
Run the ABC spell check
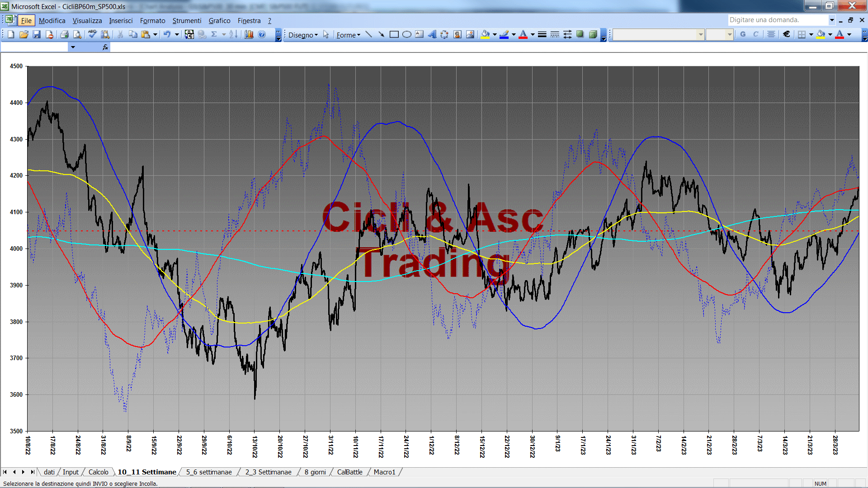(x=92, y=34)
